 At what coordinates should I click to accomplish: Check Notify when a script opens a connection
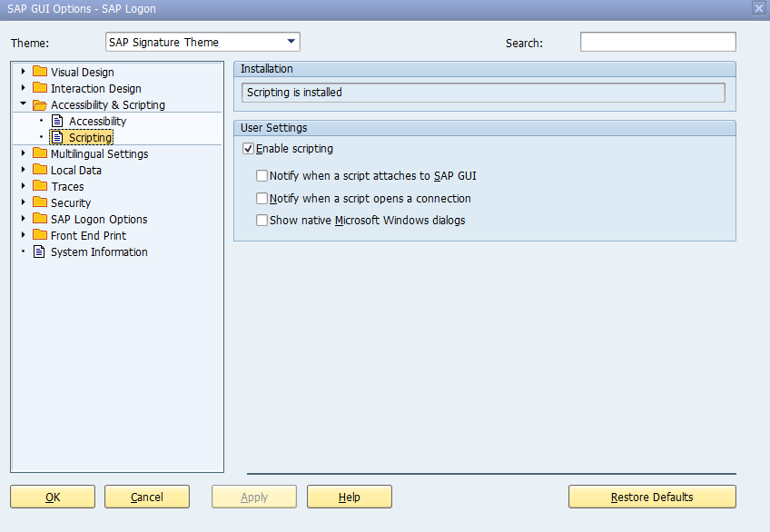tap(262, 198)
